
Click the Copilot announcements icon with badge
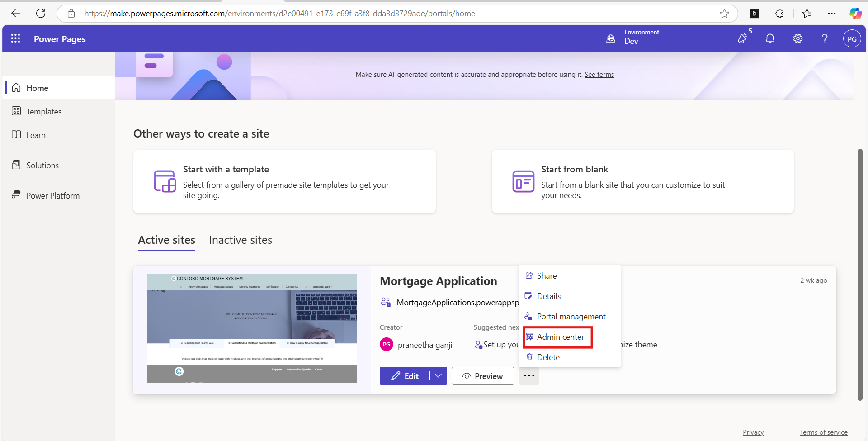point(742,38)
